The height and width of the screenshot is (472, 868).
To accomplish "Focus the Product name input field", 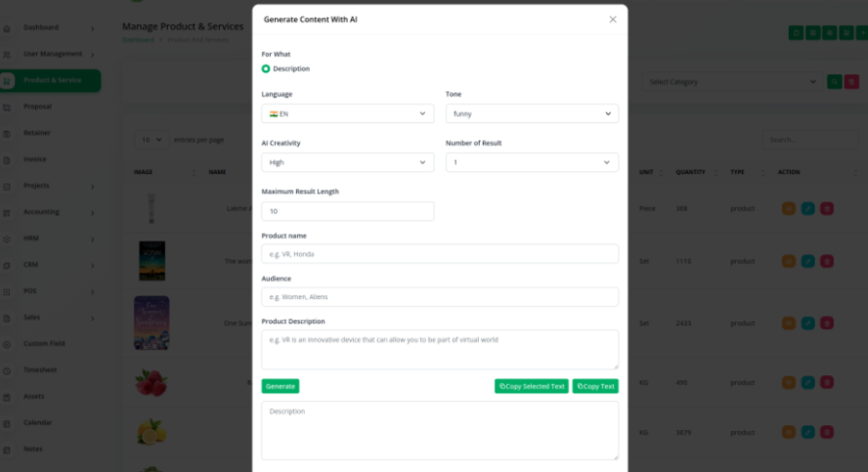I will tap(440, 254).
